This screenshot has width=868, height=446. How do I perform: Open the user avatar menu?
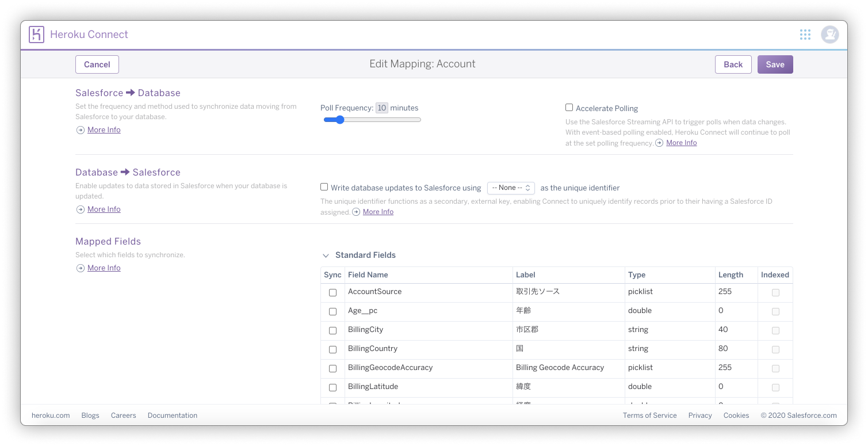pos(829,35)
